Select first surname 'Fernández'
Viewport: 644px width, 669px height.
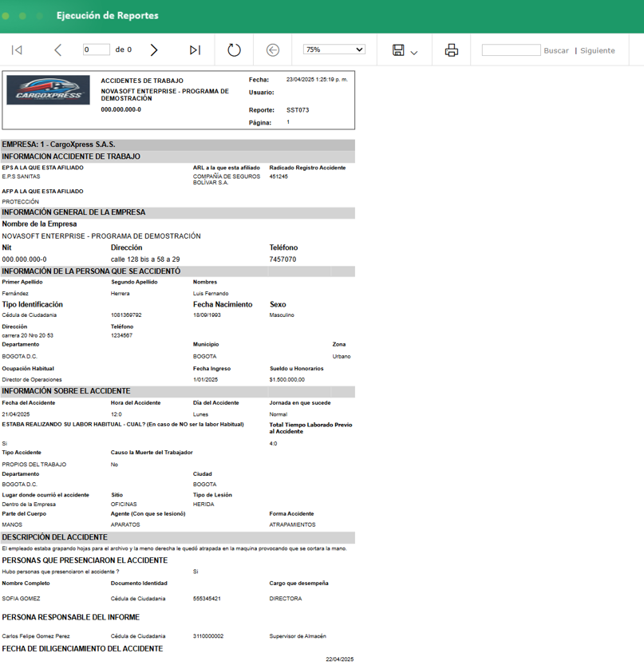(x=15, y=294)
